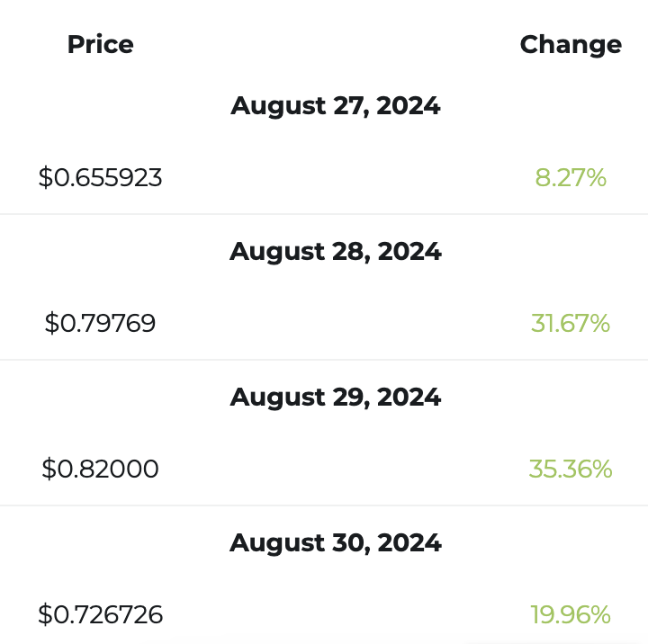Select the August 30, 2024 date heading

[x=335, y=543]
